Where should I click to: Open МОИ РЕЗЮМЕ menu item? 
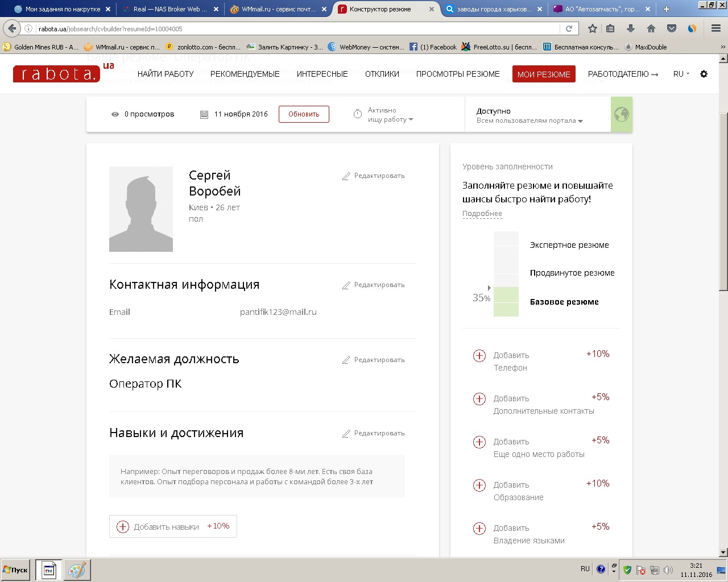[544, 74]
